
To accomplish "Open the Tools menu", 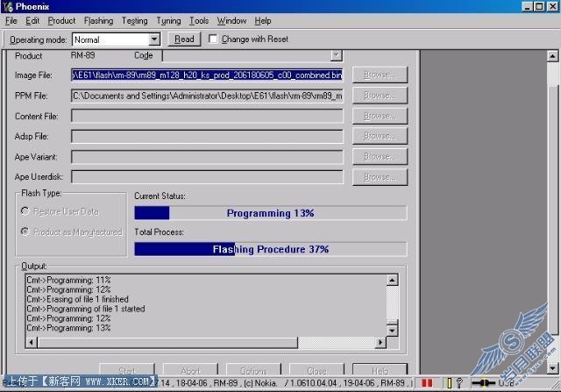I will 199,21.
